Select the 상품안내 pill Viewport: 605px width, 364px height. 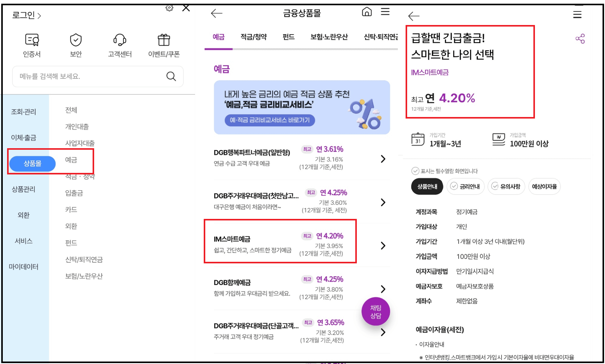click(427, 186)
